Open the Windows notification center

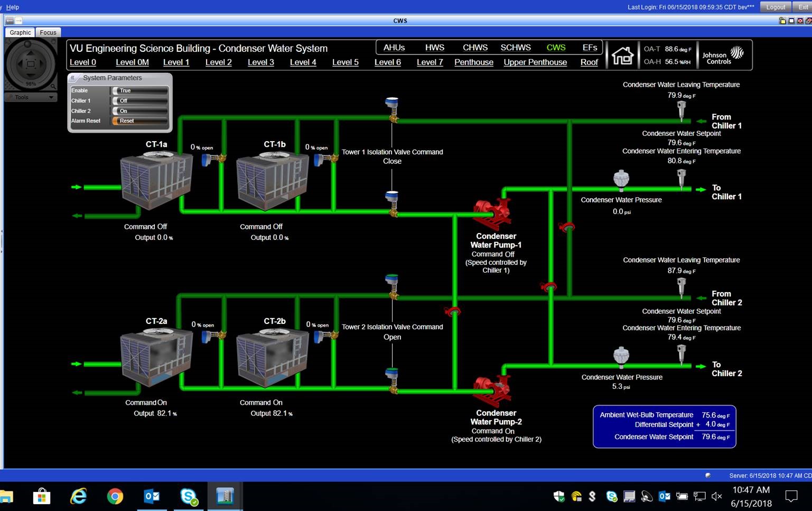[x=791, y=496]
